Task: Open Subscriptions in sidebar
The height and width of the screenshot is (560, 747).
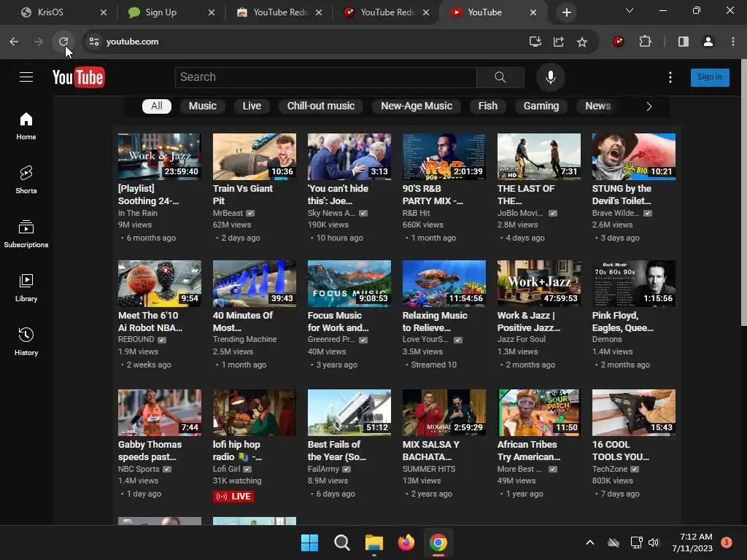Action: [x=26, y=234]
